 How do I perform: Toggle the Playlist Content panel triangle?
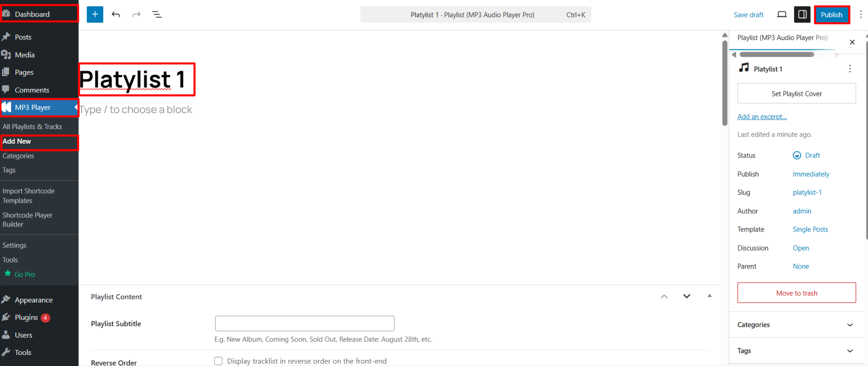click(x=710, y=296)
